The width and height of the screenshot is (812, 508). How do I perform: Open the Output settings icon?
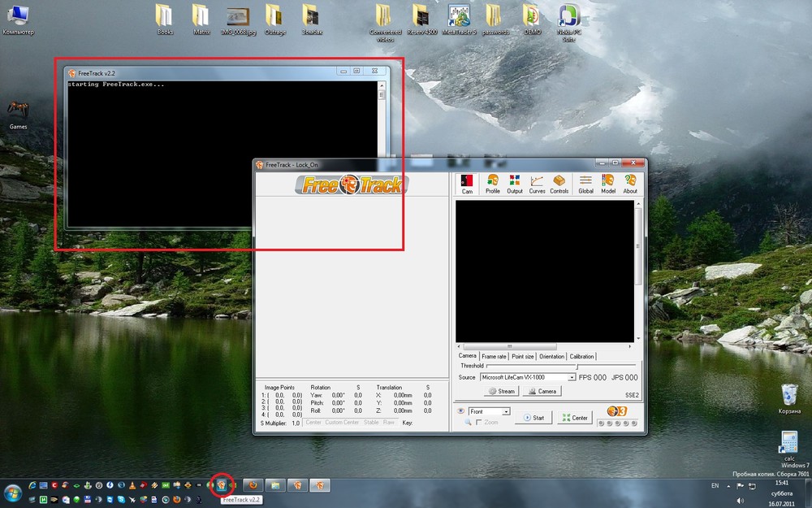click(x=514, y=184)
